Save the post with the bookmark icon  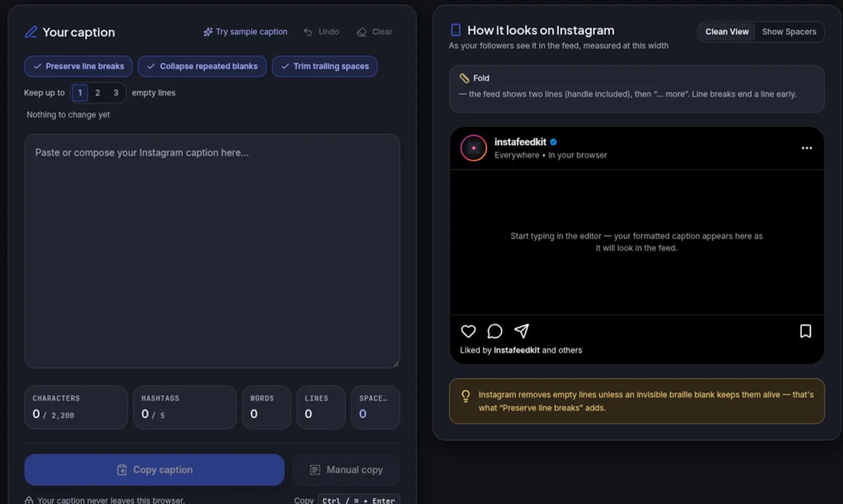pyautogui.click(x=806, y=331)
